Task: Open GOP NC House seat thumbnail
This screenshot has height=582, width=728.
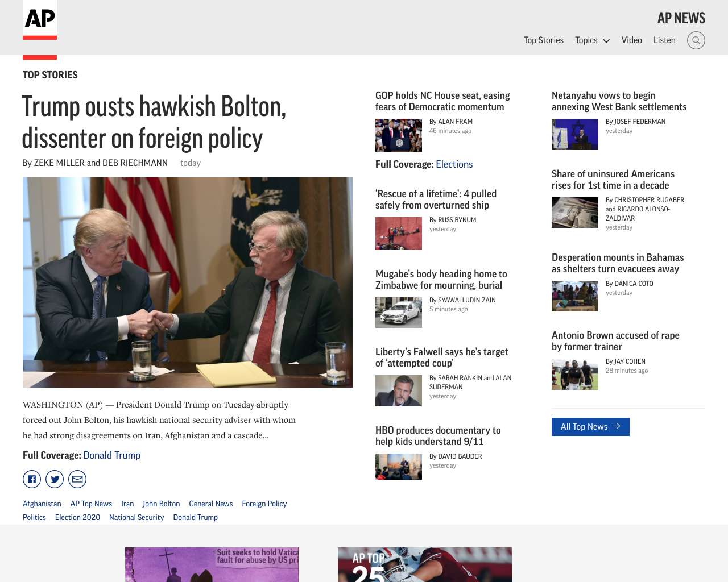Action: (x=399, y=135)
